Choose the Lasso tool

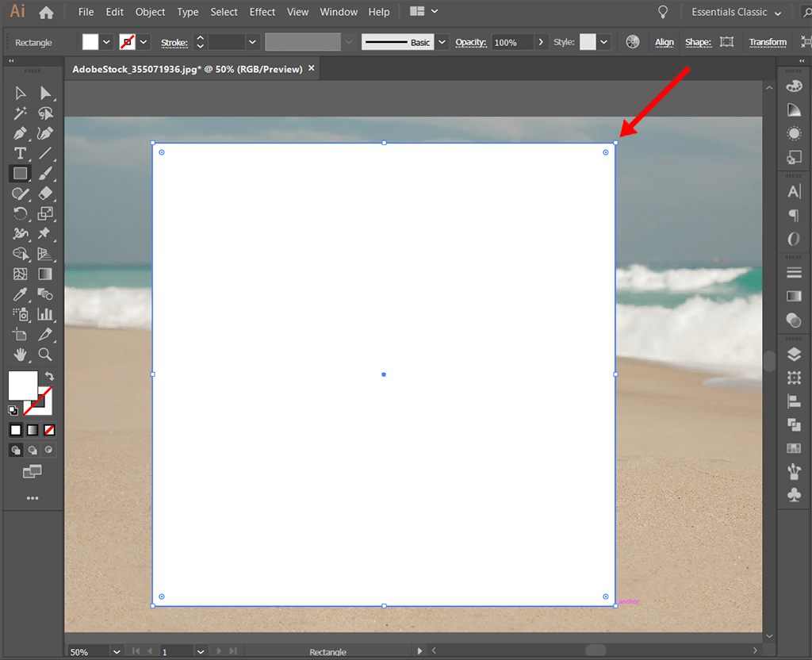(45, 113)
